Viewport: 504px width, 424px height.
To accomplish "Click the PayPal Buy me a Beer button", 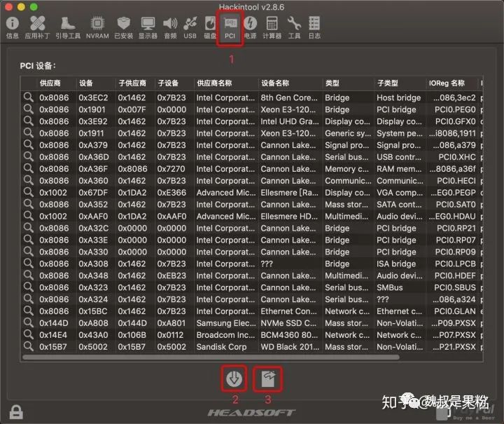I will (x=465, y=412).
